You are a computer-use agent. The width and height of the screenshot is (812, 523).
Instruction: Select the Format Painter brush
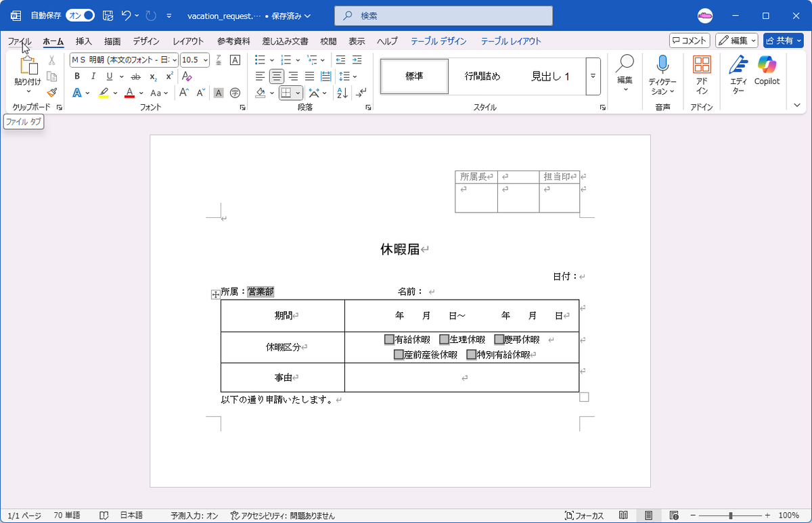(51, 93)
